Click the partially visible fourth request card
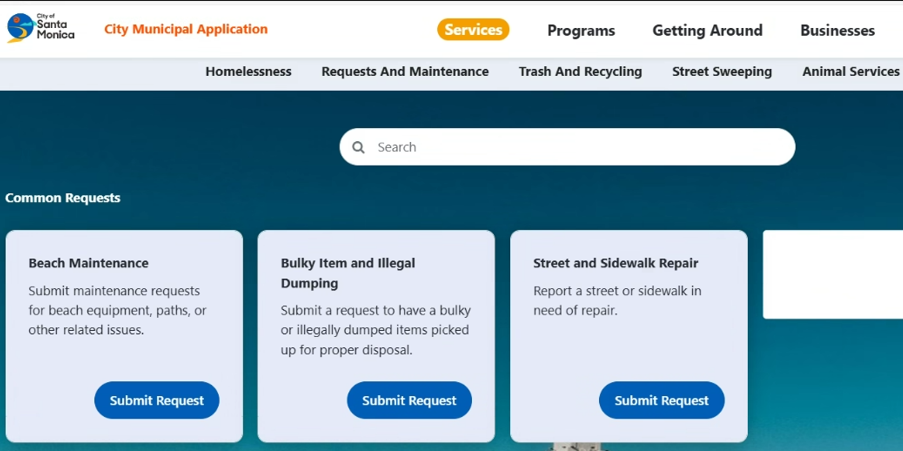The image size is (903, 451). click(x=833, y=275)
